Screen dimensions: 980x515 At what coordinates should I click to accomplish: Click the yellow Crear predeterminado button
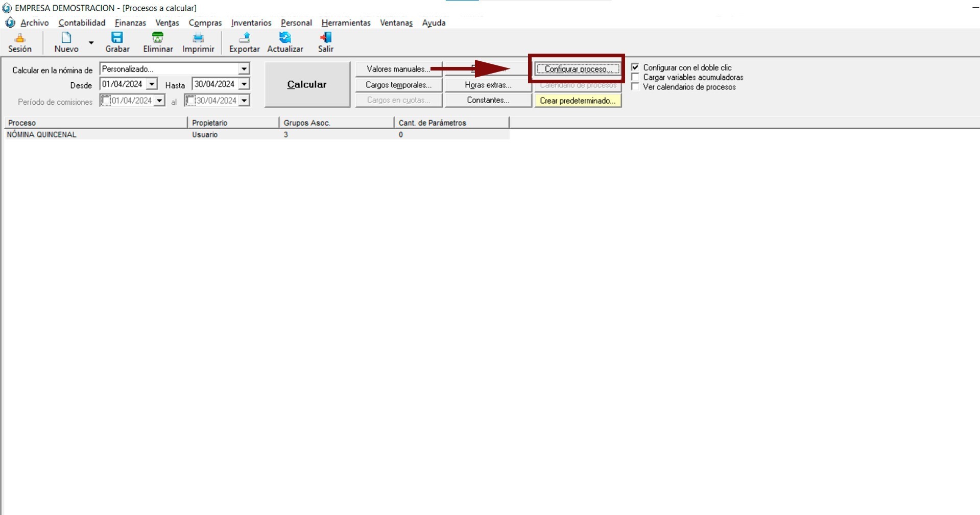click(x=578, y=101)
